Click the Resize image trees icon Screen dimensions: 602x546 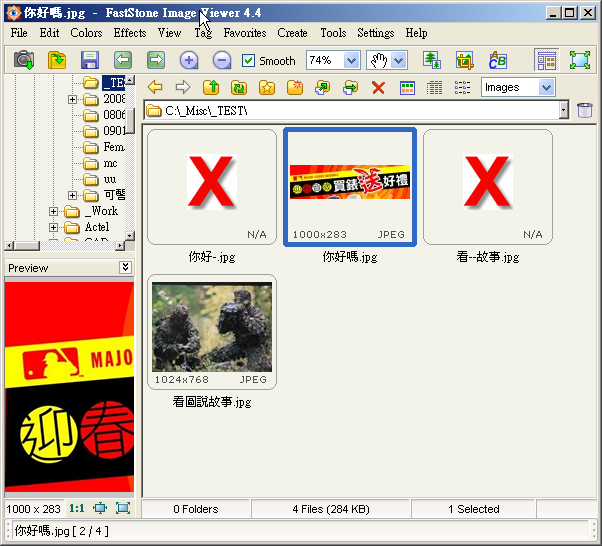tap(432, 60)
